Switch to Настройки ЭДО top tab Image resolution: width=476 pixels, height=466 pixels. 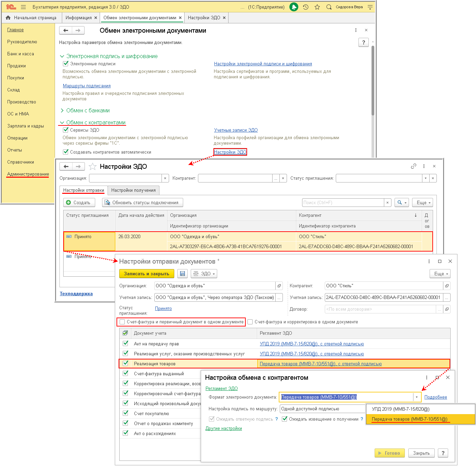pos(204,18)
